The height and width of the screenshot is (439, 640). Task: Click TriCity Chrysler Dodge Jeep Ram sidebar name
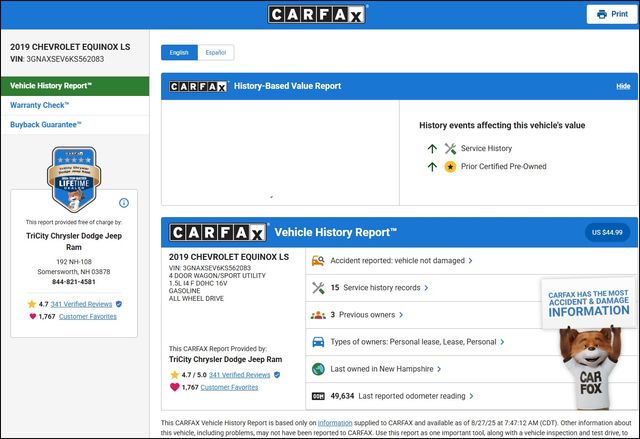pos(74,241)
